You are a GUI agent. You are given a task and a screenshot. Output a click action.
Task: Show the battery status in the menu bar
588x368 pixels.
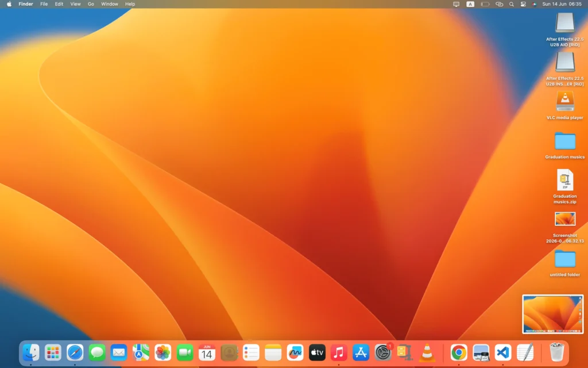(485, 4)
